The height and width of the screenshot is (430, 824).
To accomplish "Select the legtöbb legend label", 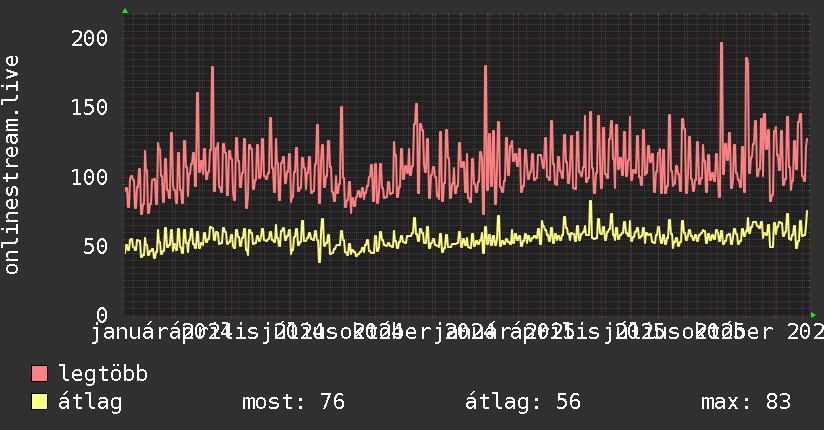I will point(103,373).
